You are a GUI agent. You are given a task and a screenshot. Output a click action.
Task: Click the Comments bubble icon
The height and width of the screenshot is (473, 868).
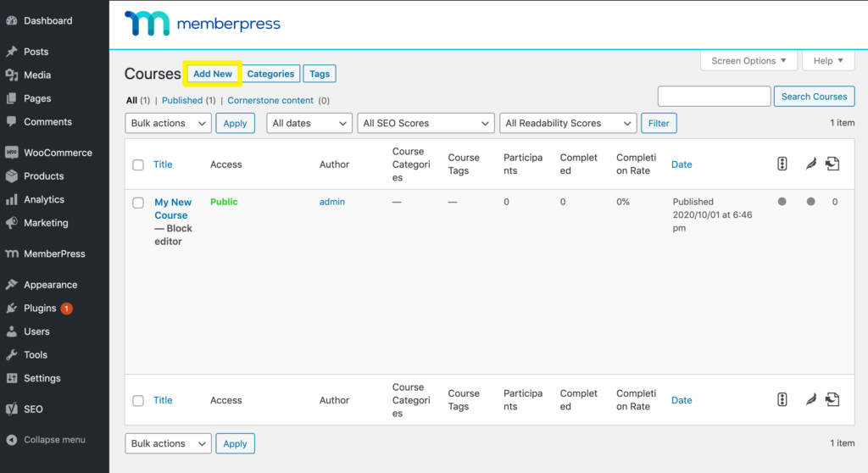point(12,121)
